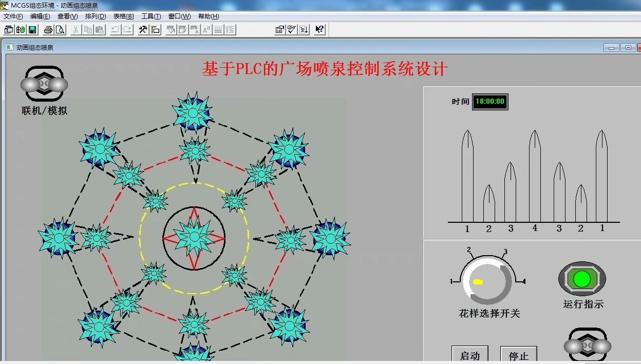Click the 18:00:00 time display
The width and height of the screenshot is (641, 364).
tap(490, 102)
